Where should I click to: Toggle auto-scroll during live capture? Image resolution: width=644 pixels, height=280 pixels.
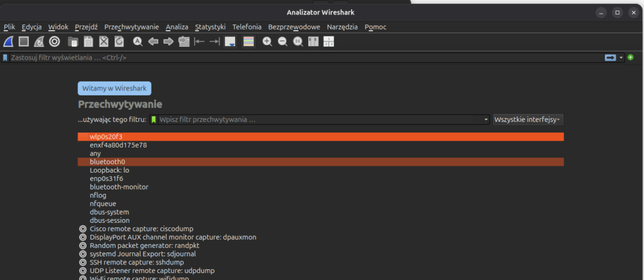click(x=230, y=42)
